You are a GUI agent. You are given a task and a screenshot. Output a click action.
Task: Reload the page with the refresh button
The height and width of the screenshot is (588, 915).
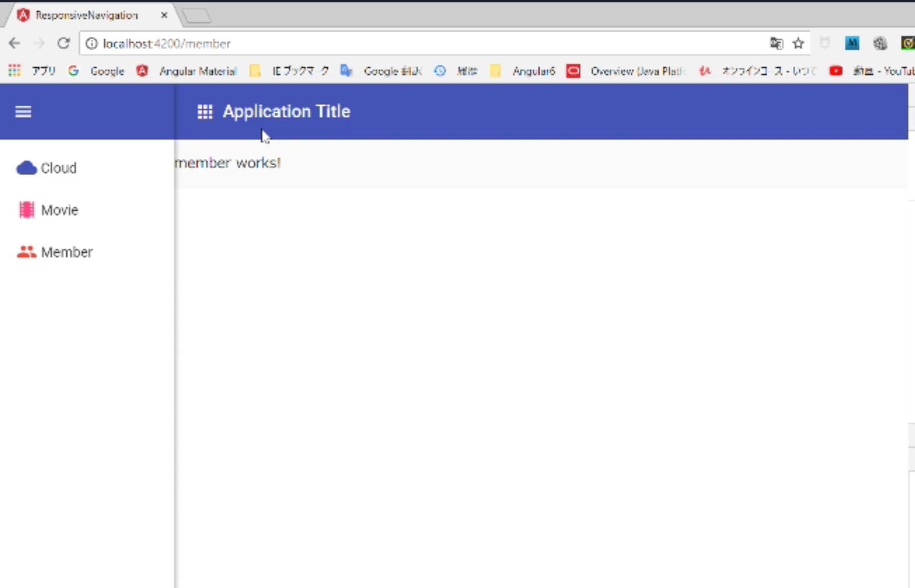pos(64,43)
